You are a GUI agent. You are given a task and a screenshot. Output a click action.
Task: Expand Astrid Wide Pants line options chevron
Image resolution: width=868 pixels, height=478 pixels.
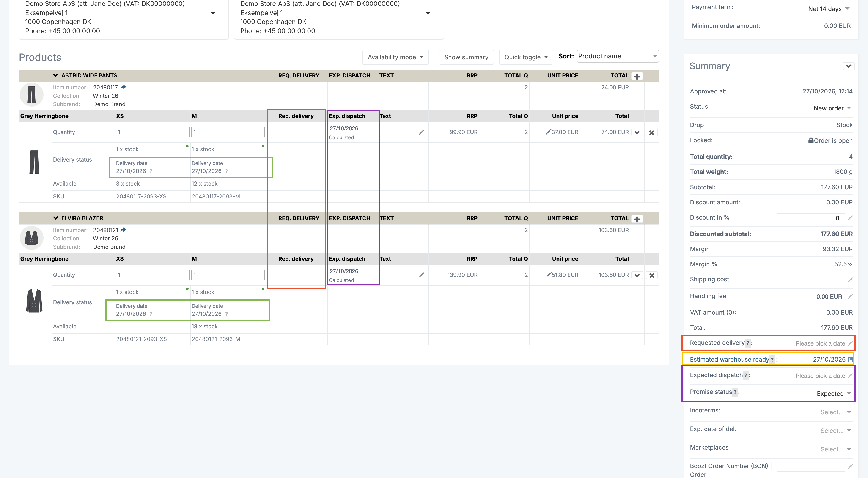[x=637, y=133]
